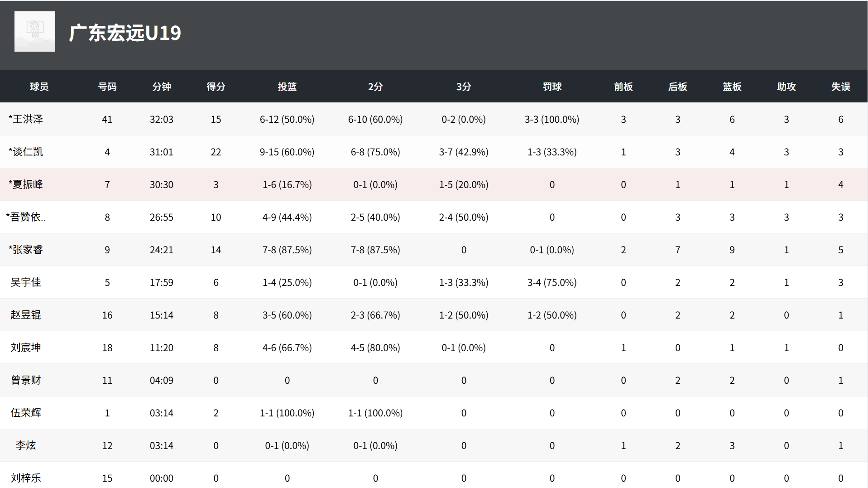The width and height of the screenshot is (868, 488).
Task: Click 张家睿's 14 points cell
Action: pyautogui.click(x=216, y=250)
